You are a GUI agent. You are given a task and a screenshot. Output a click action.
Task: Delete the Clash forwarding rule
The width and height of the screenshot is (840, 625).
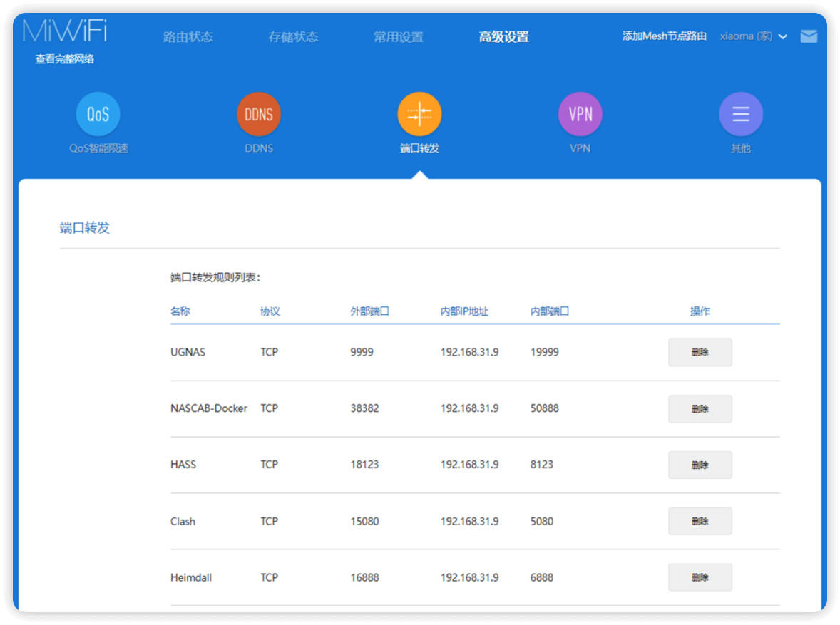pyautogui.click(x=700, y=521)
